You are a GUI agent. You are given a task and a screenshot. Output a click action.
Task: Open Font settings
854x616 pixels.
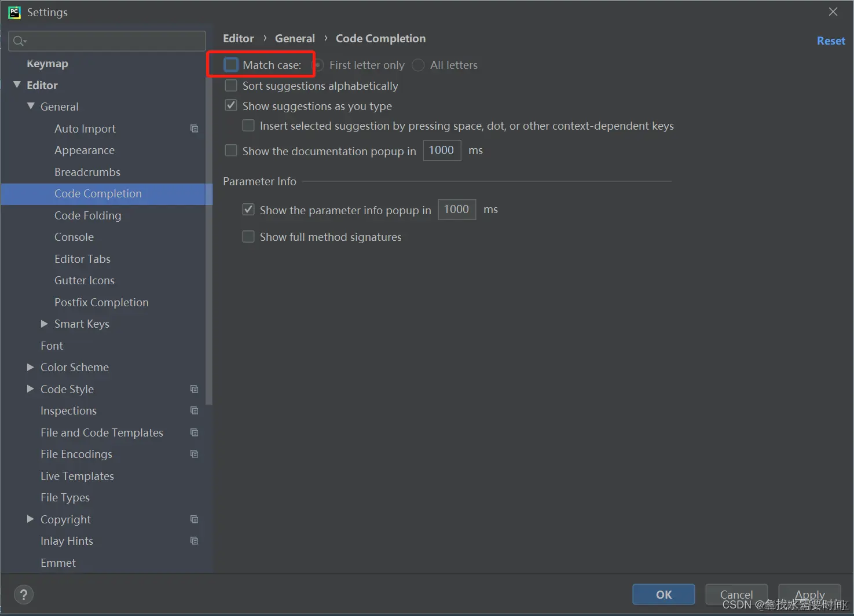(52, 346)
